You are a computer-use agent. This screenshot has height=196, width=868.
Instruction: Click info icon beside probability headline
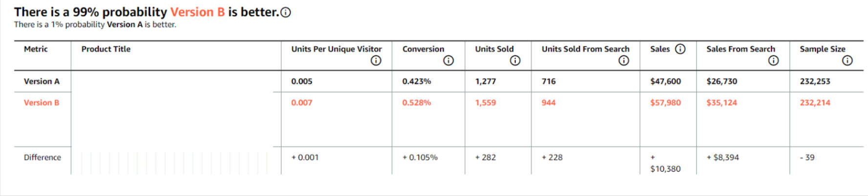(286, 13)
